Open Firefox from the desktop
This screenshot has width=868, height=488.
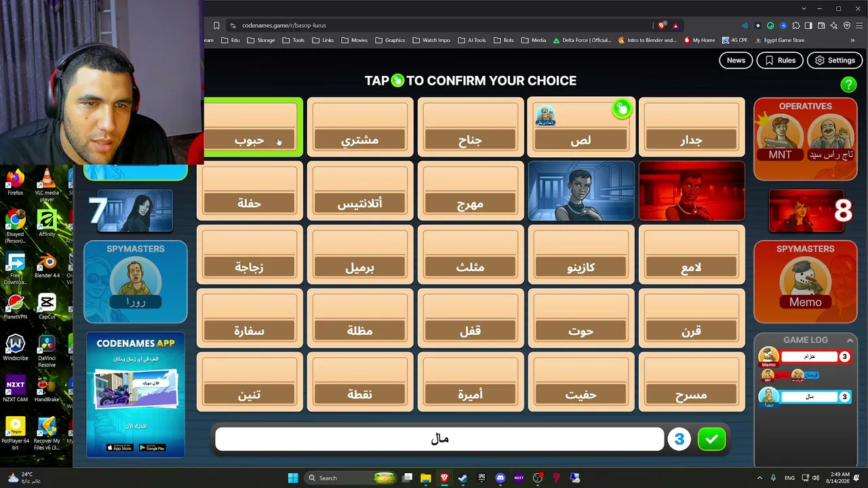coord(15,183)
